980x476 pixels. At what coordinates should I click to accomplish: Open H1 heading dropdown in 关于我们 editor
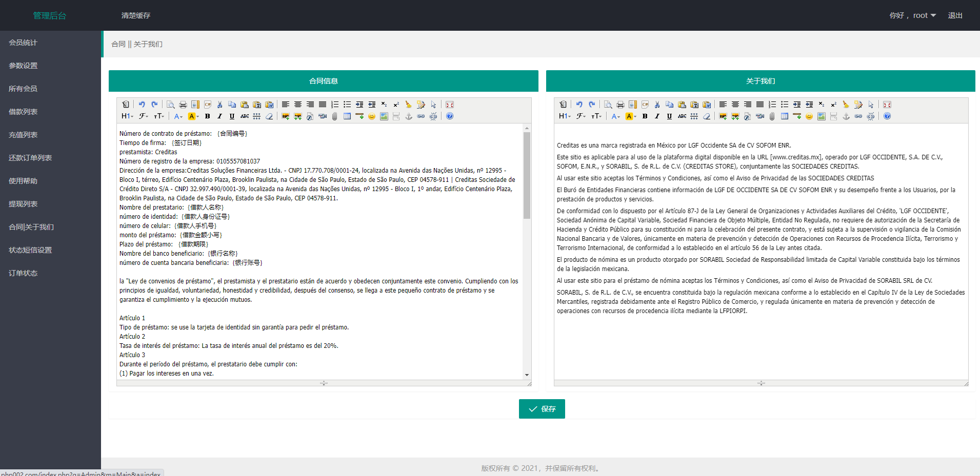coord(565,116)
